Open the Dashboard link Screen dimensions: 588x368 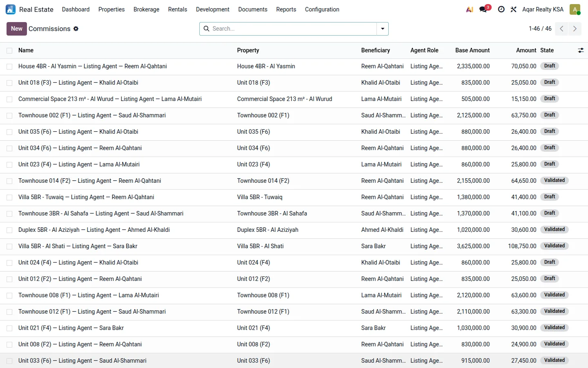click(76, 9)
